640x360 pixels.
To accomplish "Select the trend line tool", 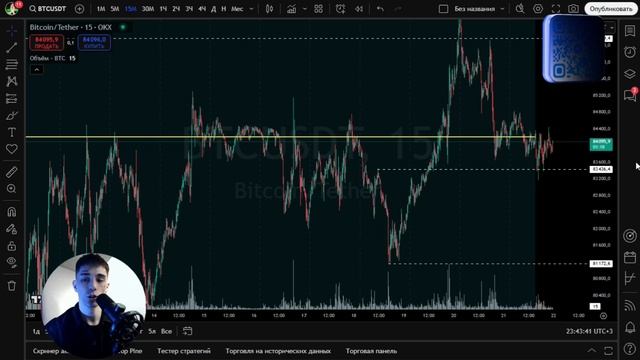I will coord(11,47).
